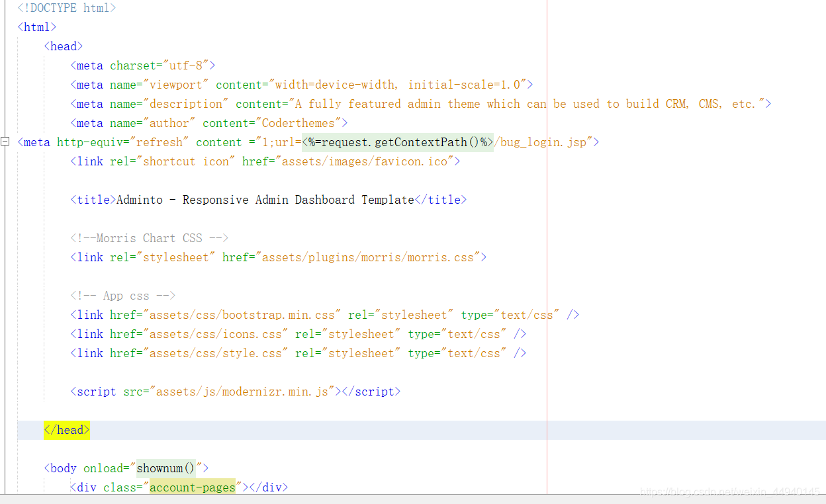
Task: Click the <!-- App css --> comment
Action: pyautogui.click(x=123, y=296)
